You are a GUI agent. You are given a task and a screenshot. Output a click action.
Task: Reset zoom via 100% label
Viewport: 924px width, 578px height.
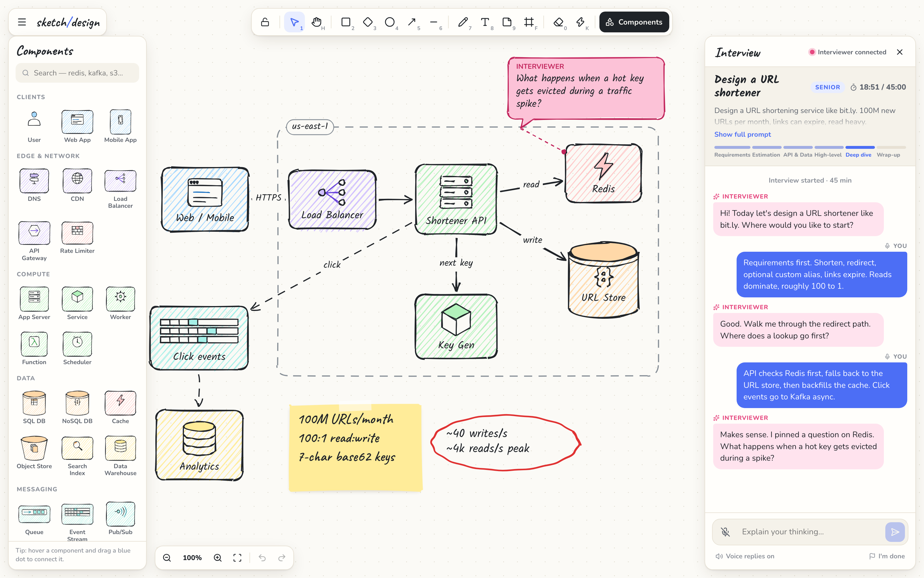click(x=192, y=558)
